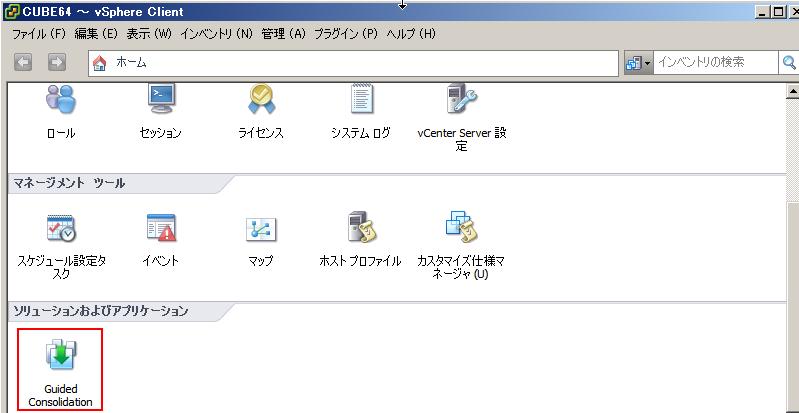This screenshot has height=413, width=799.
Task: Click the インベントリの検索 search field
Action: [716, 63]
